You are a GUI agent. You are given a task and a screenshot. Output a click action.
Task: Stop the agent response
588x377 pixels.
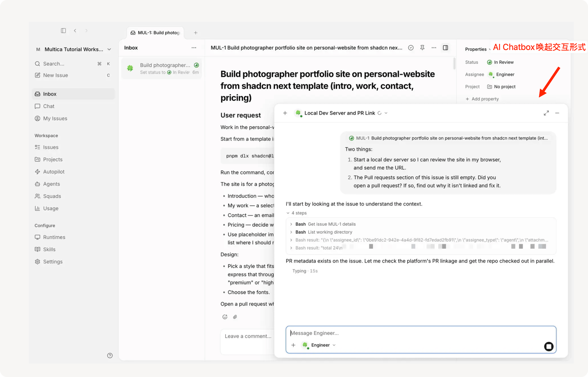click(549, 346)
